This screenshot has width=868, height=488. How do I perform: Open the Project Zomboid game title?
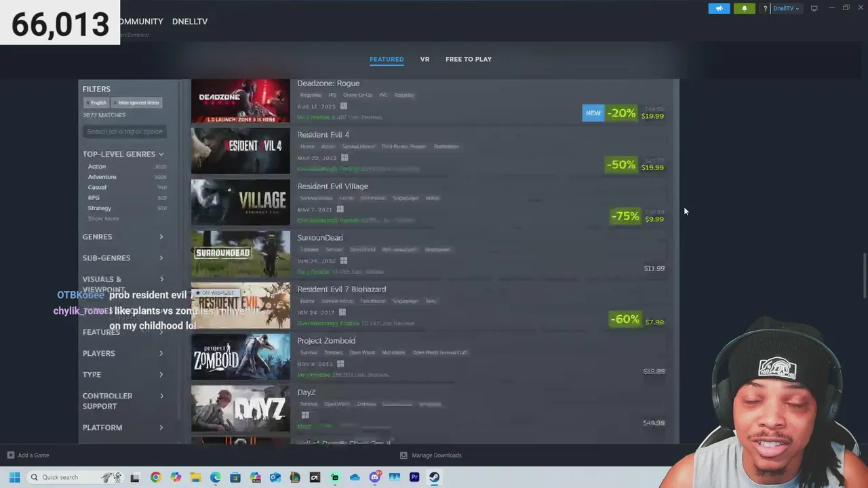[326, 341]
